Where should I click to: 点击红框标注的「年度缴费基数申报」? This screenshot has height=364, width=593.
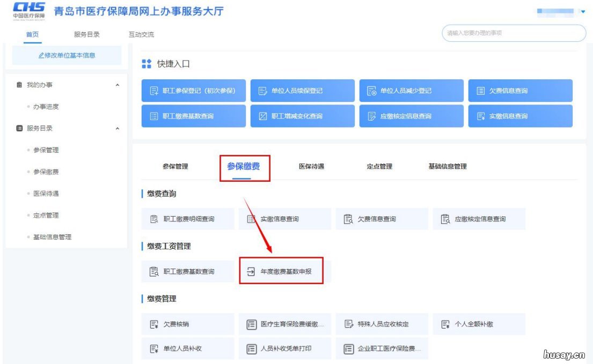[281, 271]
